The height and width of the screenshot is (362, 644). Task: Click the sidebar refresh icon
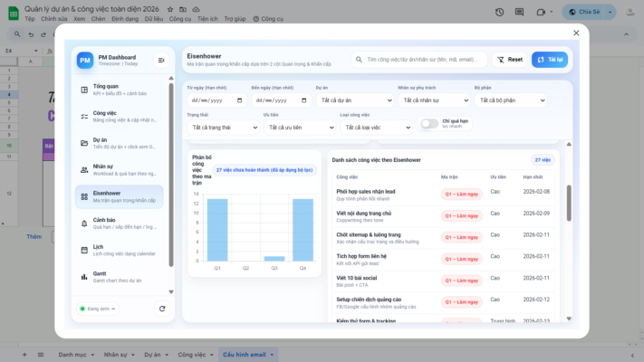[x=161, y=309]
